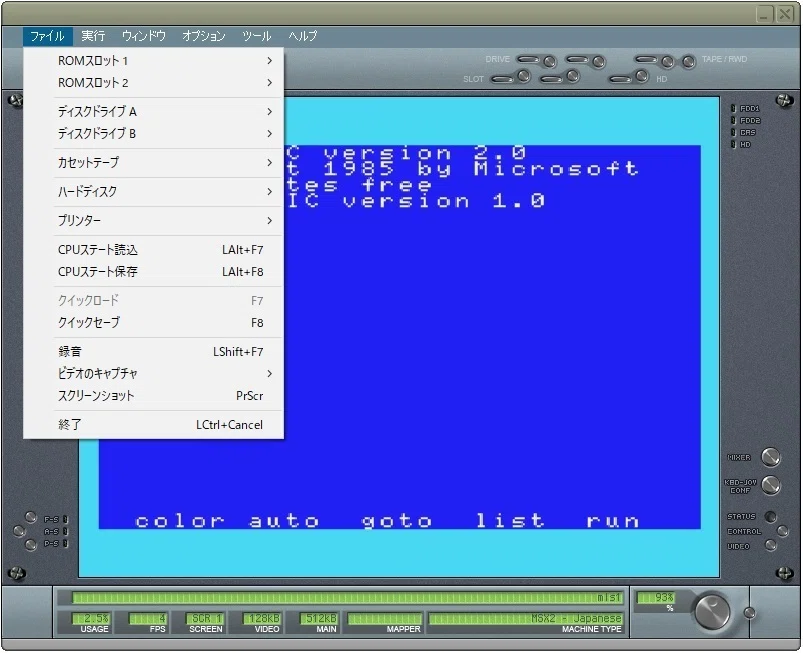This screenshot has width=803, height=653.
Task: Open the KBD-JOY CONF knob button
Action: tap(770, 485)
